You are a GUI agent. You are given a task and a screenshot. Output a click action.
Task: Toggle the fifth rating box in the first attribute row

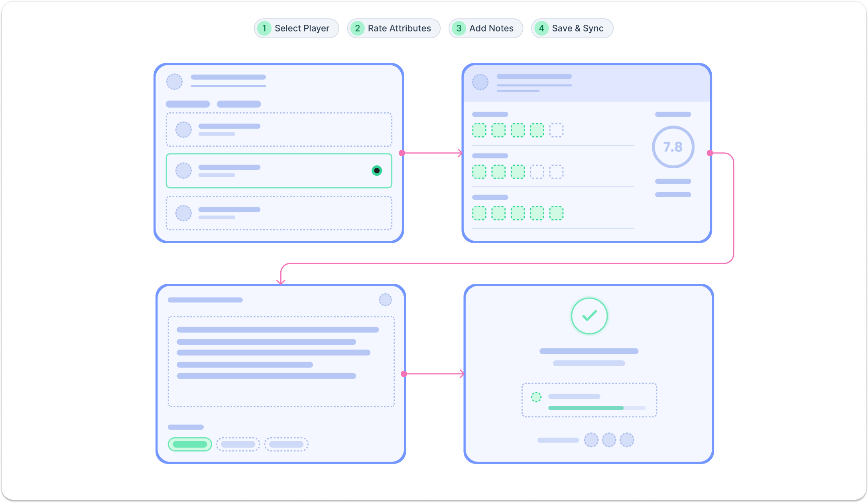(556, 130)
